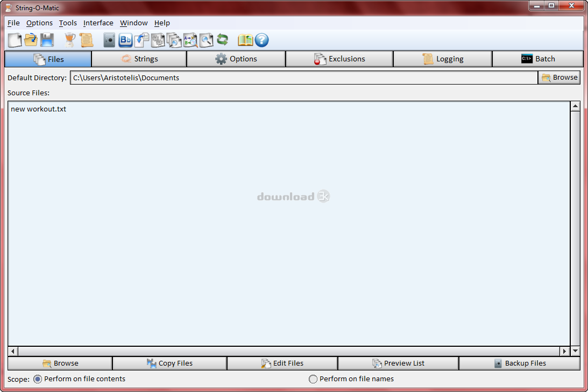Image resolution: width=588 pixels, height=392 pixels.
Task: Click the green refresh arrows icon
Action: click(x=222, y=39)
